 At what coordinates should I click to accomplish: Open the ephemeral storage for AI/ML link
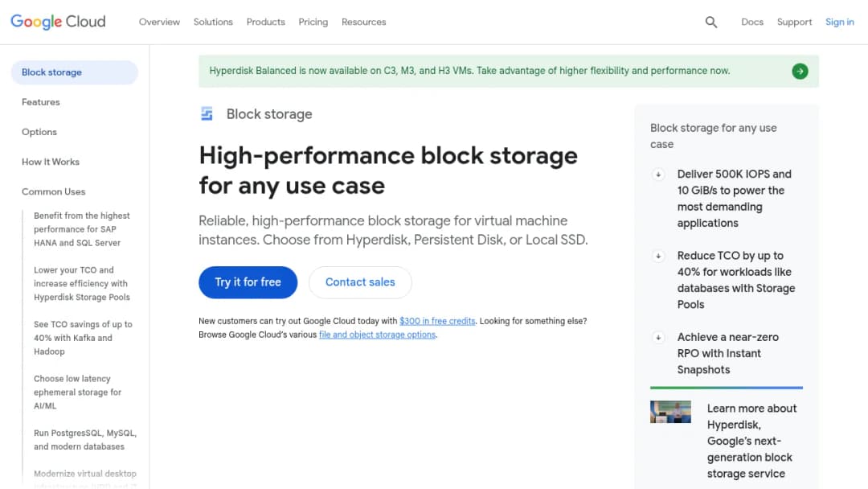[x=77, y=392]
